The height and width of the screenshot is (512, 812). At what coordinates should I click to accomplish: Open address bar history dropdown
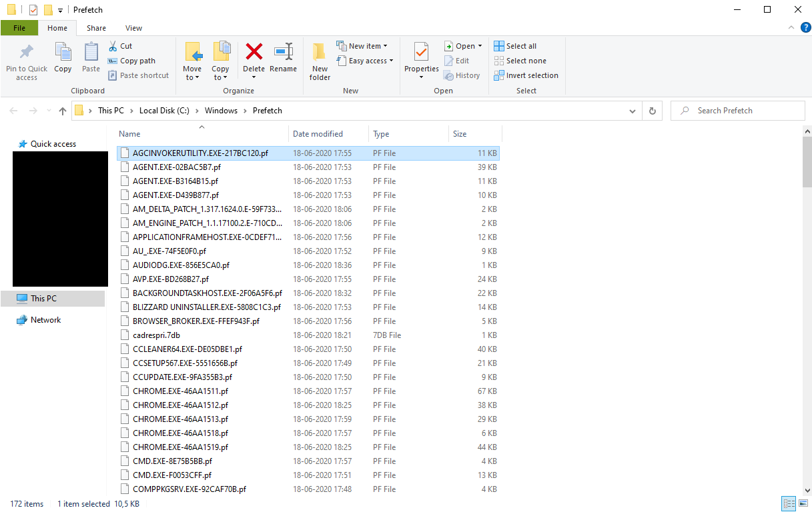[633, 111]
